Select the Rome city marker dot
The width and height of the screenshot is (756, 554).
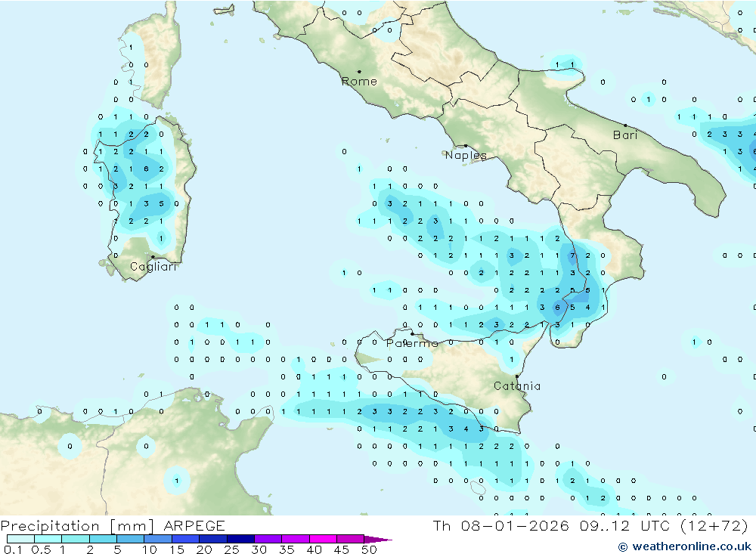[x=359, y=72]
